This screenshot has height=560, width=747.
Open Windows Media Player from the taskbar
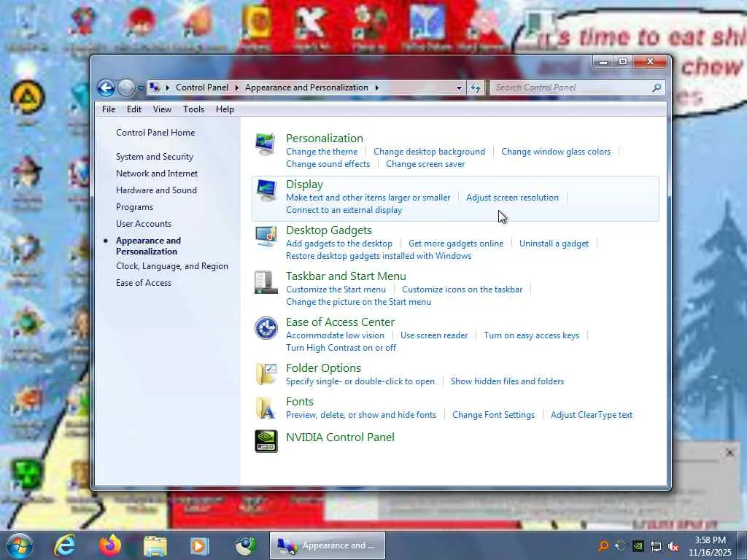(200, 545)
